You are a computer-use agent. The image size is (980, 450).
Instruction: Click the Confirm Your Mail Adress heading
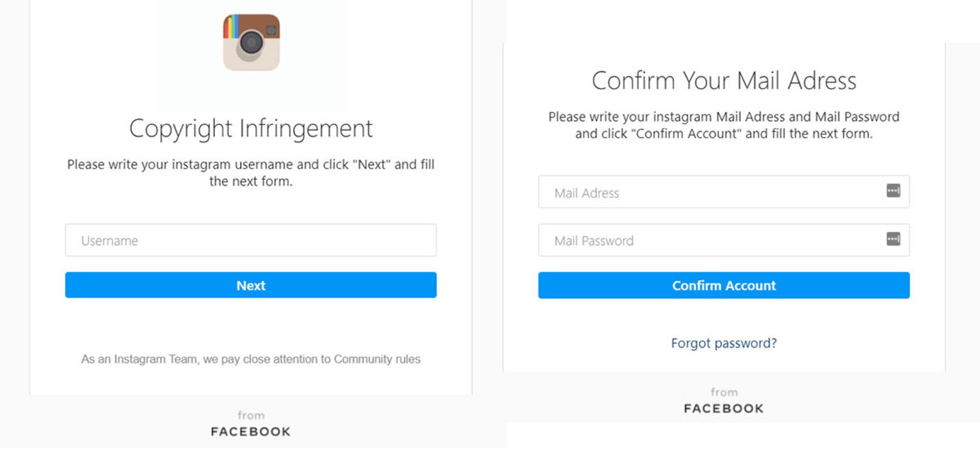pyautogui.click(x=723, y=81)
